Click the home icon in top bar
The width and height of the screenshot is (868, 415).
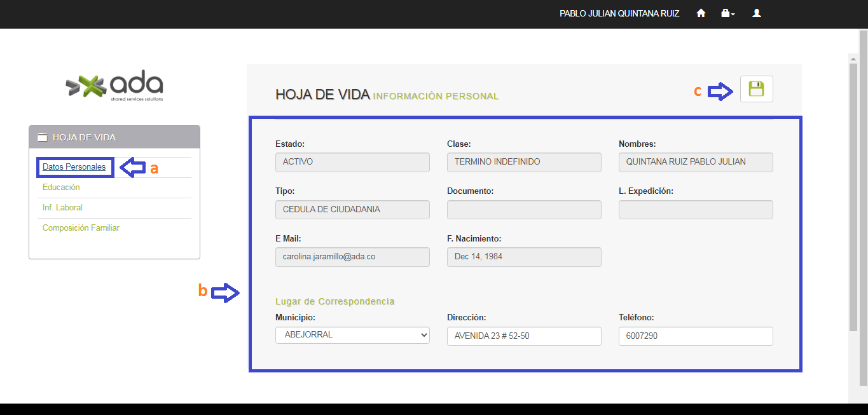[701, 13]
